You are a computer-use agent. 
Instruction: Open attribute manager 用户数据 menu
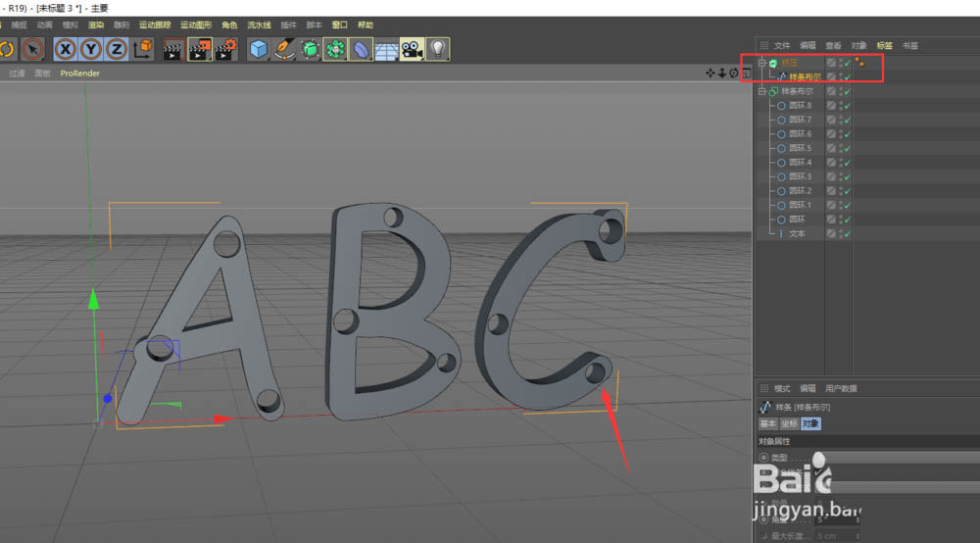[x=841, y=389]
